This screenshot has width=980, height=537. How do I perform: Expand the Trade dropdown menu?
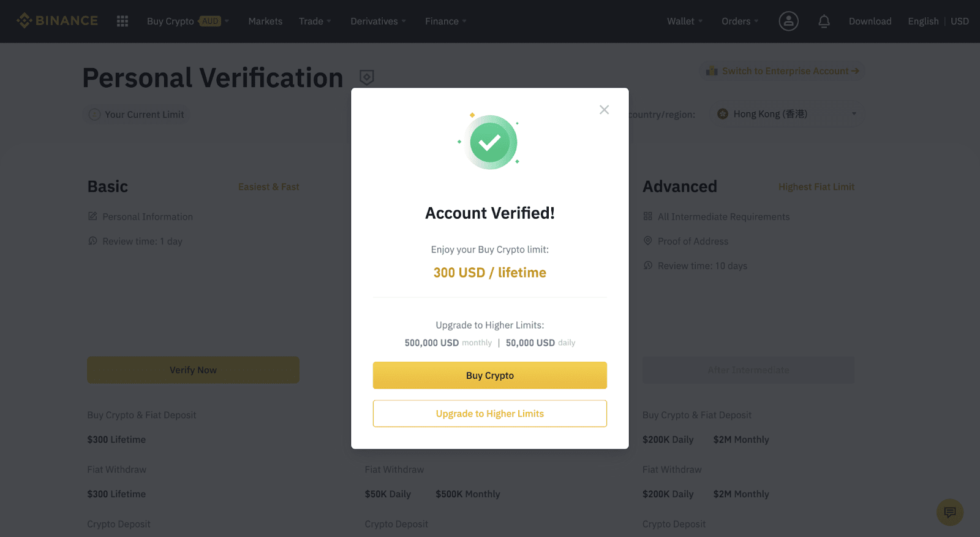tap(315, 21)
